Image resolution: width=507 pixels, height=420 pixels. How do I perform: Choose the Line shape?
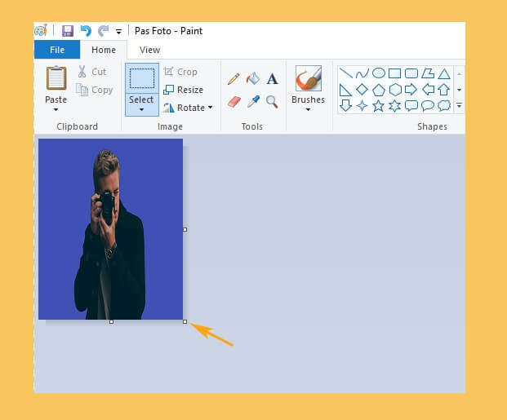tap(346, 73)
